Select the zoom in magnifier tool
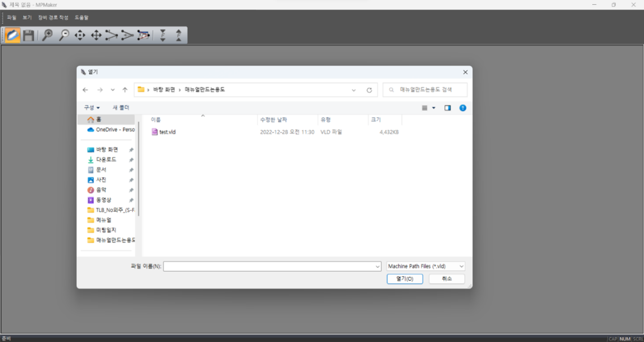This screenshot has width=644, height=342. tap(47, 36)
